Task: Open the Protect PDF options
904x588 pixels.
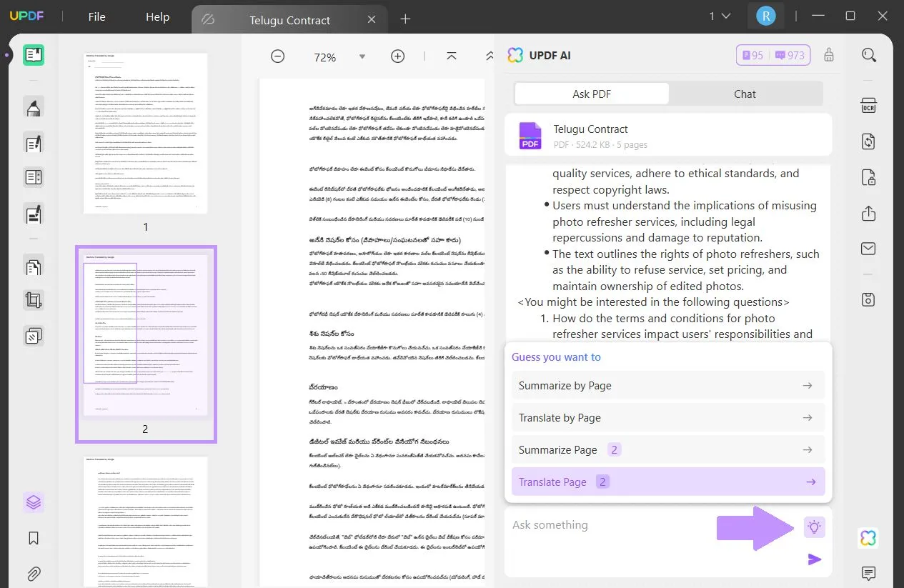Action: (x=868, y=177)
